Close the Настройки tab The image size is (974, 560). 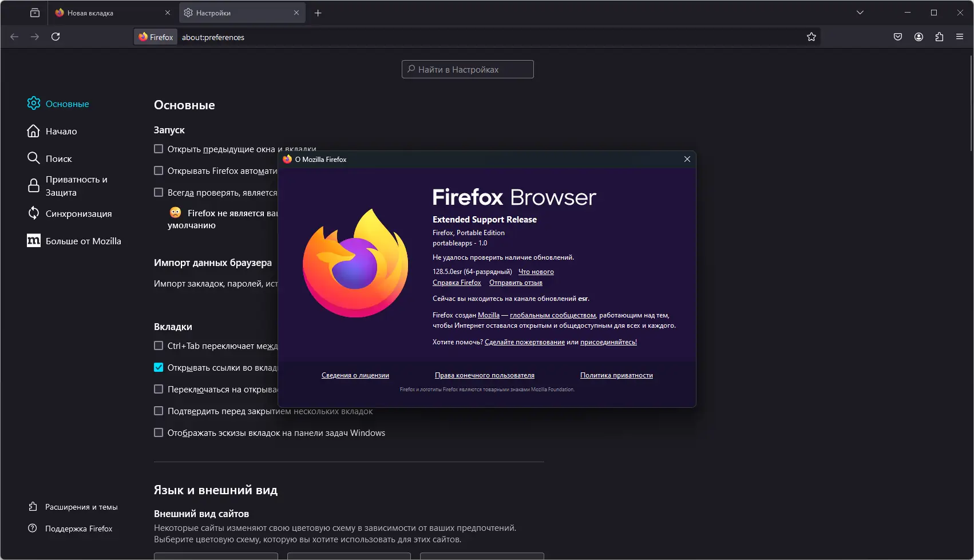click(x=296, y=13)
